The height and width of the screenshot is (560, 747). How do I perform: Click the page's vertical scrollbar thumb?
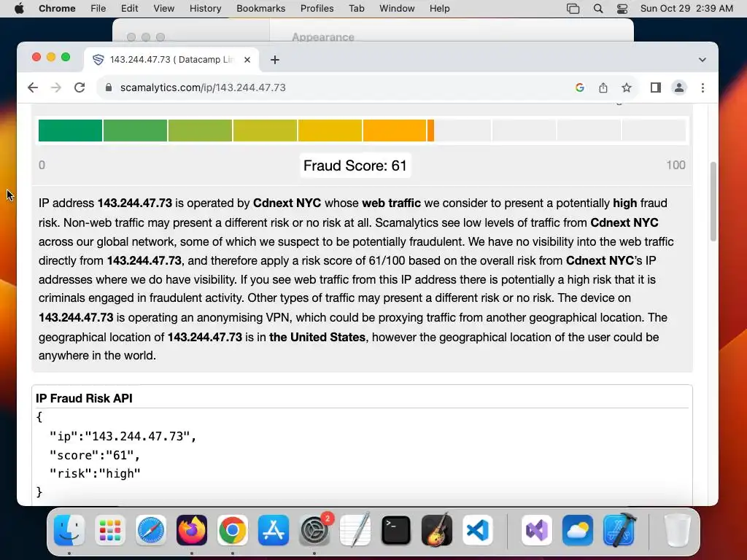[x=713, y=201]
